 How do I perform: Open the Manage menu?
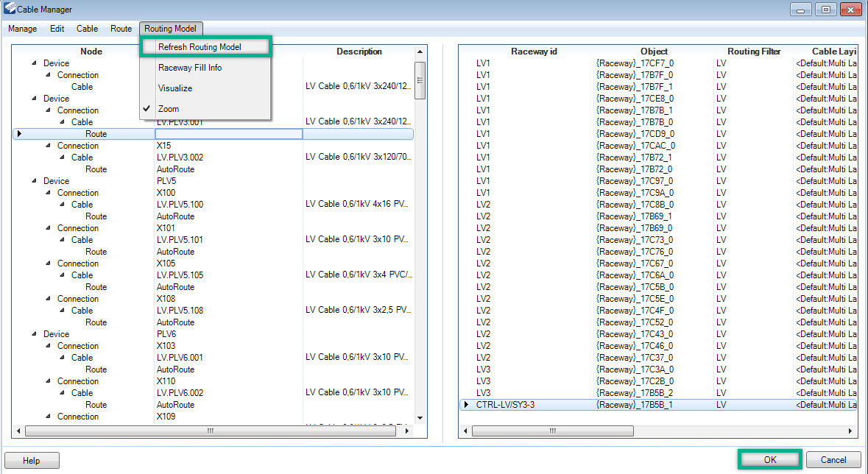(23, 29)
